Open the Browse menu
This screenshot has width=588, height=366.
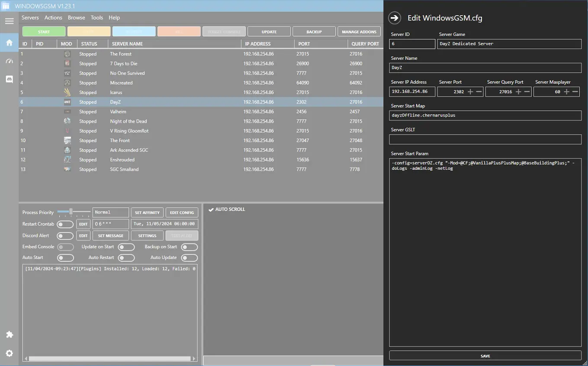pyautogui.click(x=76, y=18)
